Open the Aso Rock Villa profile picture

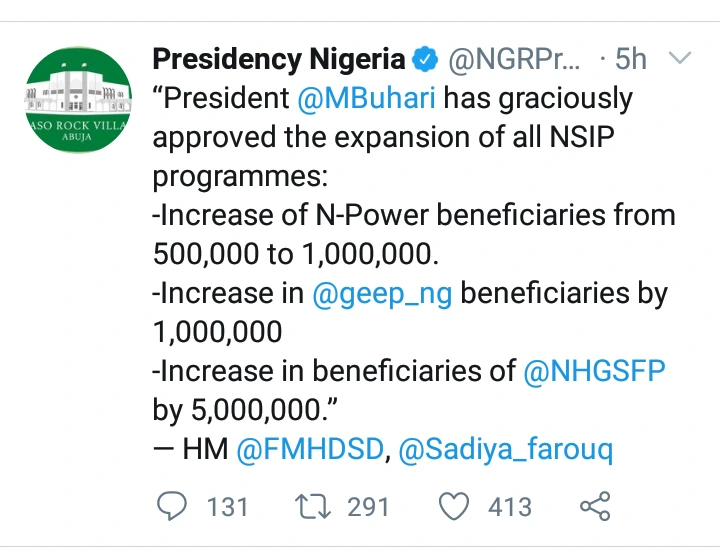point(78,100)
